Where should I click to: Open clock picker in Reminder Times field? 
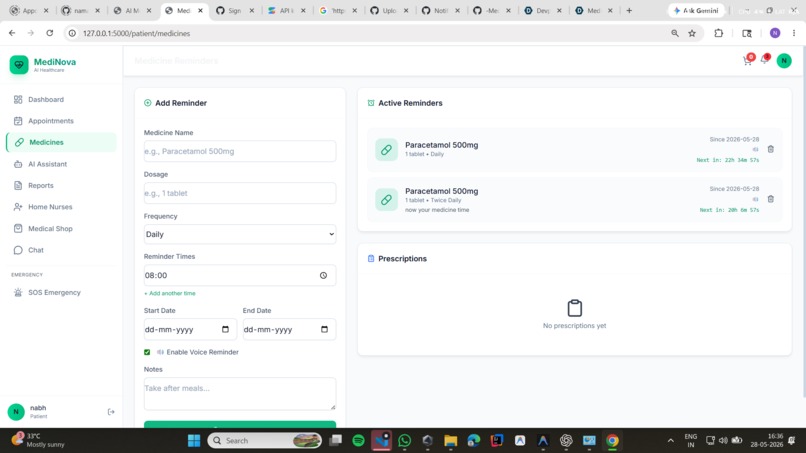pos(323,276)
